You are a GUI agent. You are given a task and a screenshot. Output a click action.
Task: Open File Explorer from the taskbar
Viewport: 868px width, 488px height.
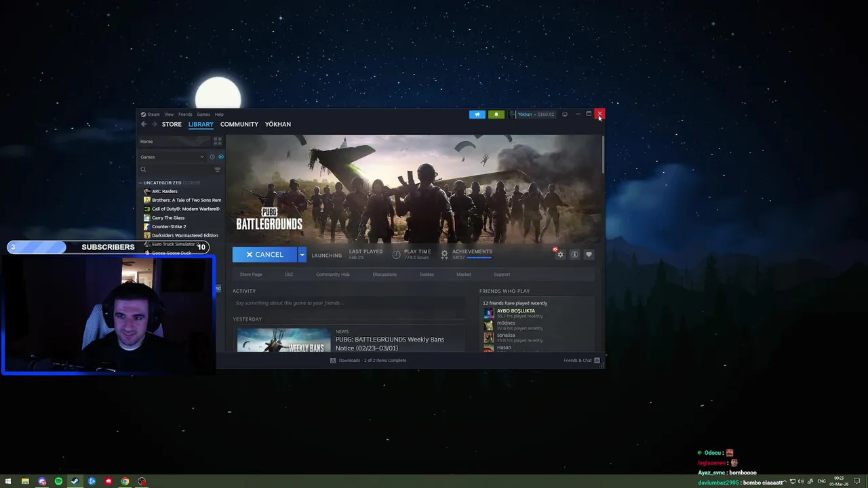click(x=25, y=482)
